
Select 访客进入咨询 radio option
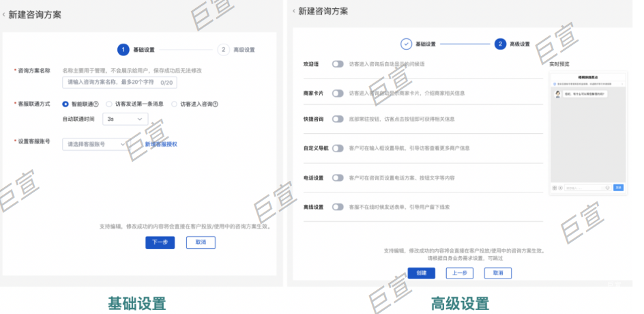click(x=174, y=104)
